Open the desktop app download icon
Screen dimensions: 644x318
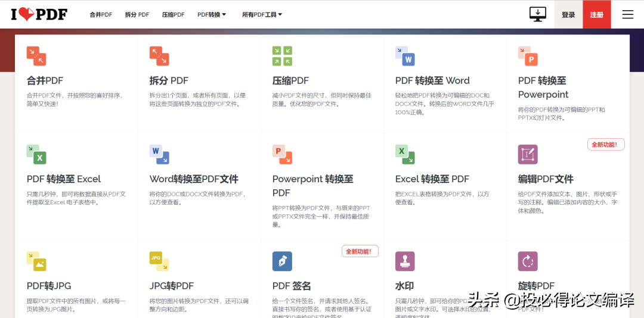(x=538, y=14)
